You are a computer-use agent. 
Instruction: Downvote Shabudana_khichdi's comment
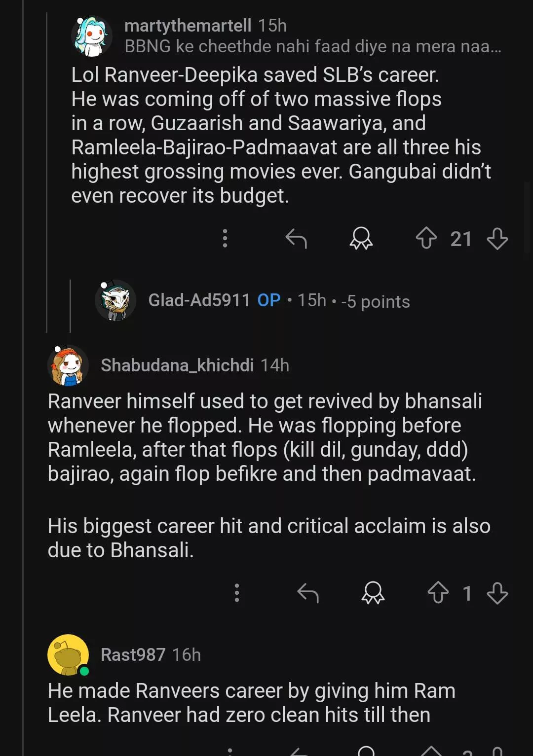point(497,593)
